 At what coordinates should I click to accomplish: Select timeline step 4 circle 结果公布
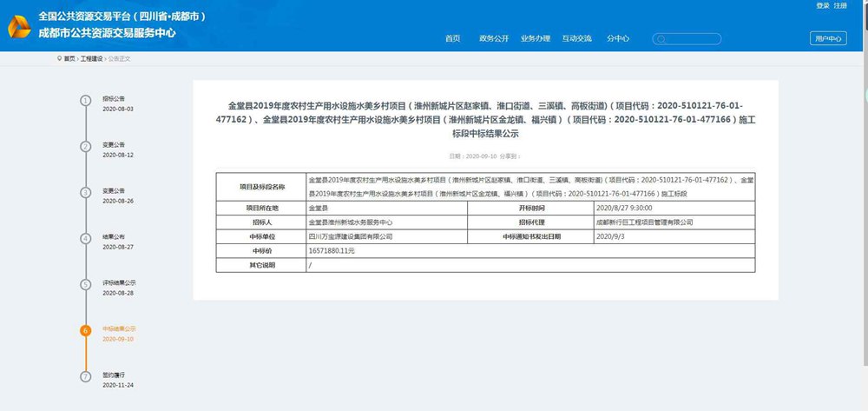point(85,238)
